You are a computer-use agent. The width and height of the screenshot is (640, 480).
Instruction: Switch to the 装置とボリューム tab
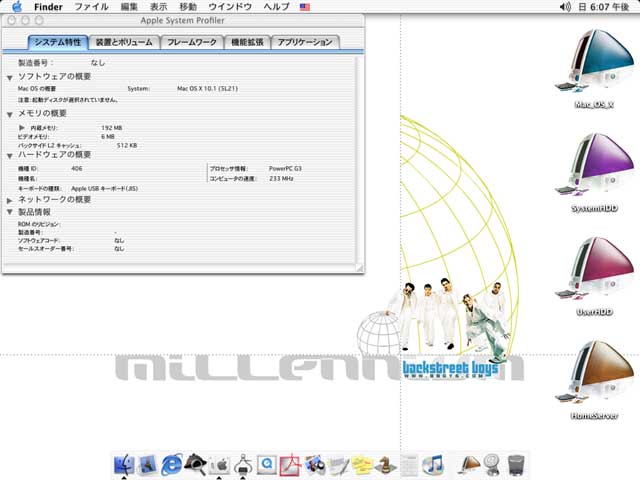pyautogui.click(x=124, y=42)
